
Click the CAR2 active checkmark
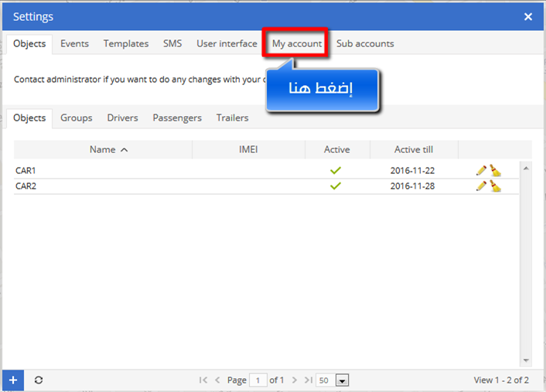336,186
